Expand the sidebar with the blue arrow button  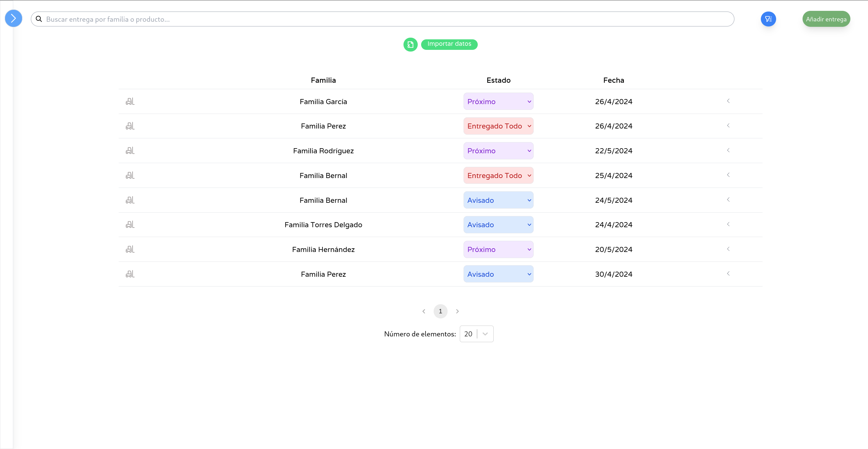pyautogui.click(x=14, y=18)
